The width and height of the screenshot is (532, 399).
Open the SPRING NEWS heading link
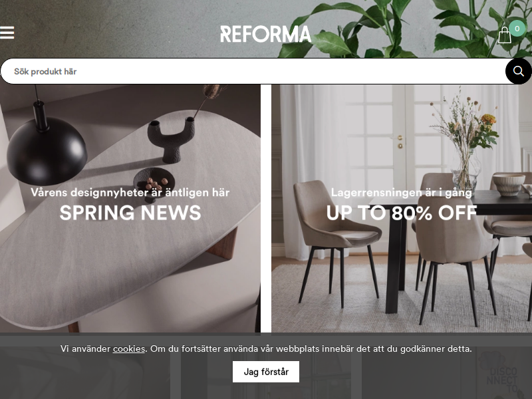130,213
